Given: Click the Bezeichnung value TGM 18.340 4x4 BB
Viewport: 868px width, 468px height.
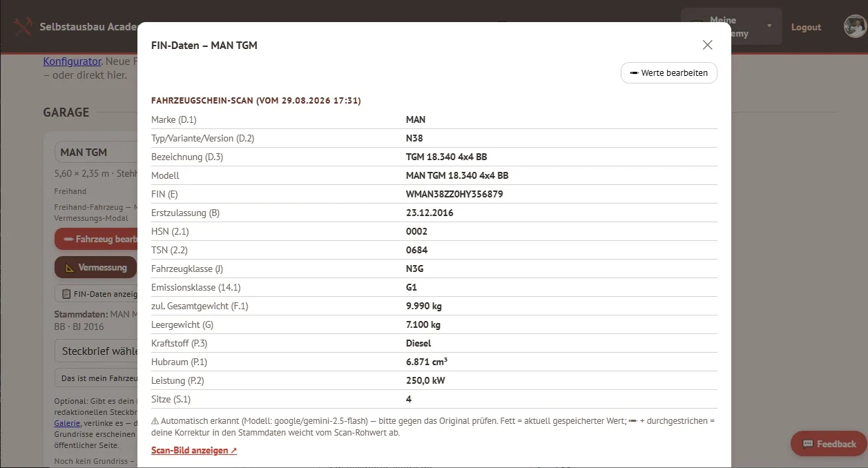Looking at the screenshot, I should click(447, 157).
